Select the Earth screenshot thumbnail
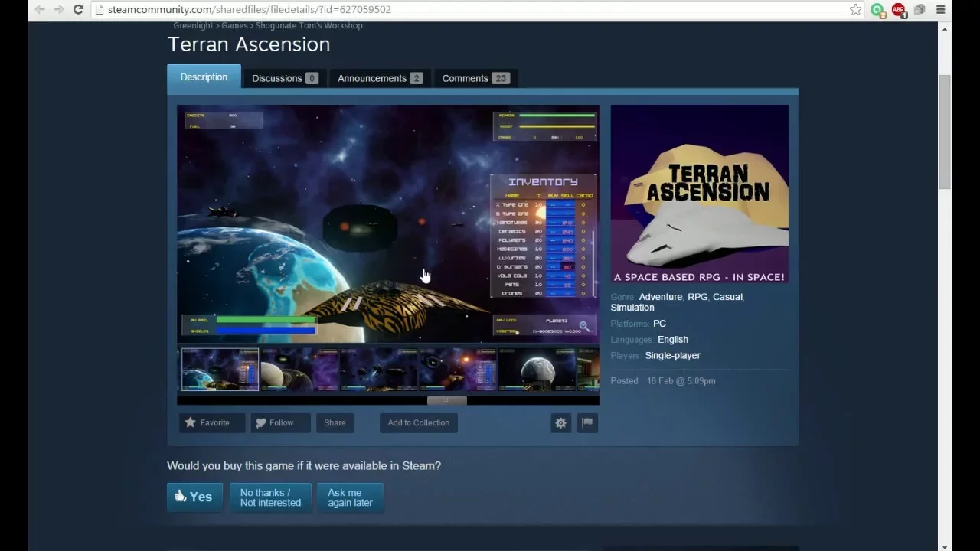980x551 pixels. [220, 370]
